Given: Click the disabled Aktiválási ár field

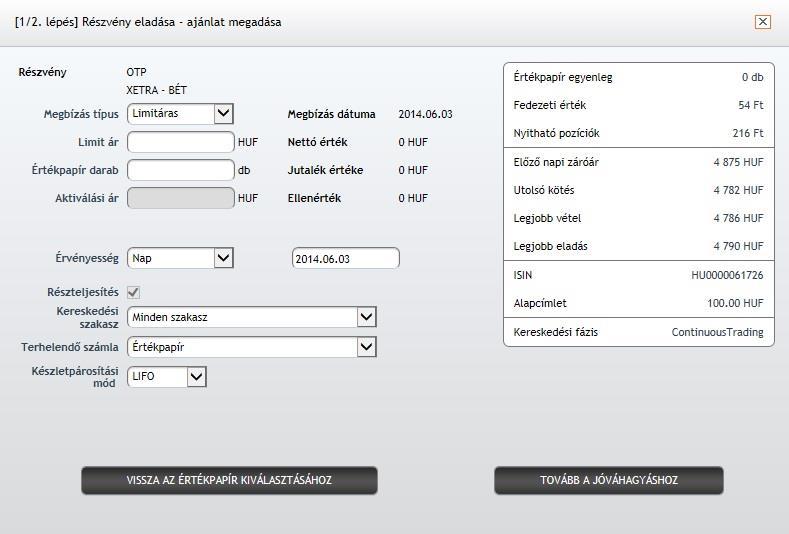Looking at the screenshot, I should click(181, 198).
